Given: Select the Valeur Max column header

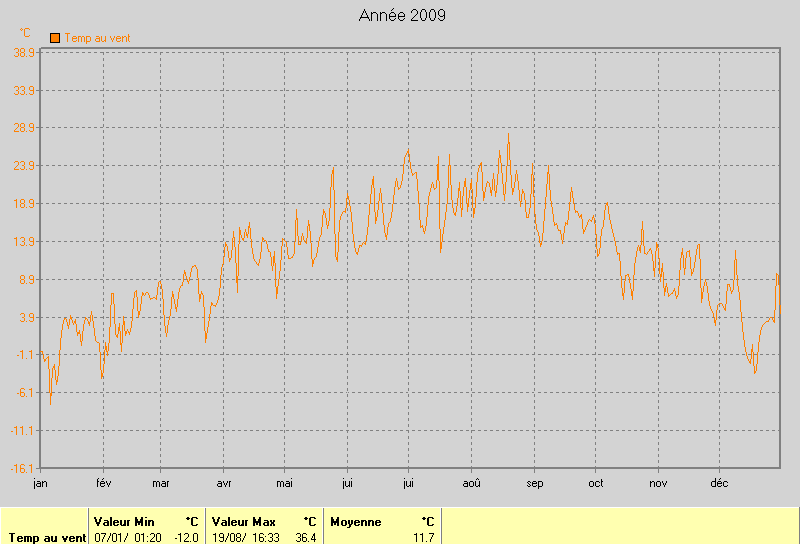Looking at the screenshot, I should coord(243,522).
